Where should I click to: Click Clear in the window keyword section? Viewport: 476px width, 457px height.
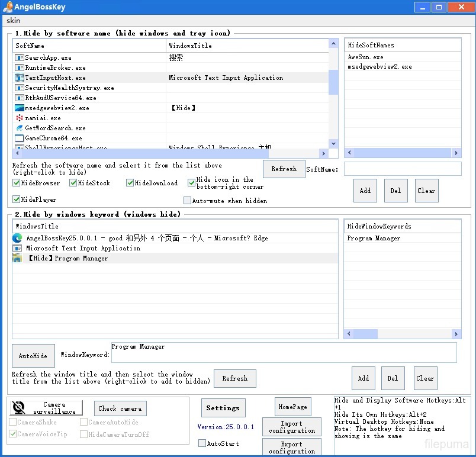[x=425, y=378]
